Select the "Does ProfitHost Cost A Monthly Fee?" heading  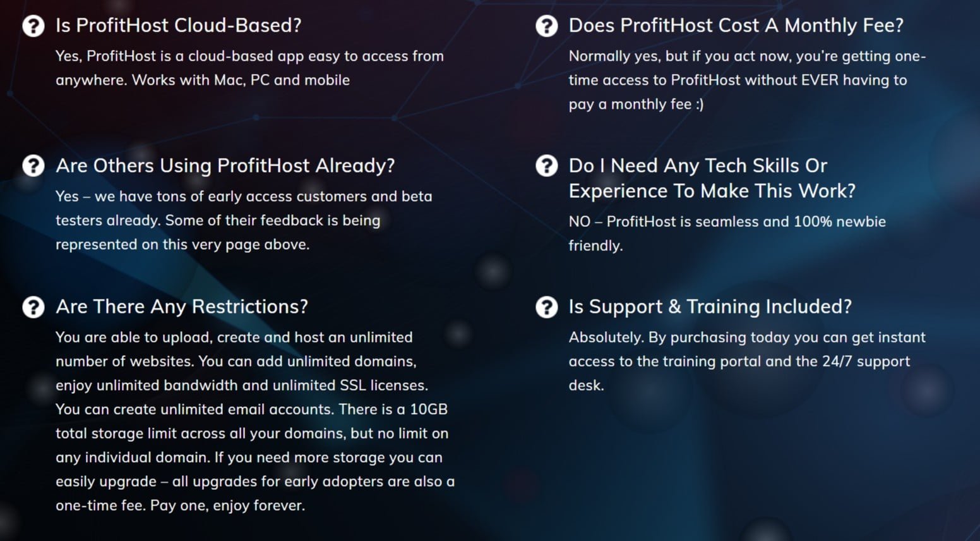pos(736,25)
